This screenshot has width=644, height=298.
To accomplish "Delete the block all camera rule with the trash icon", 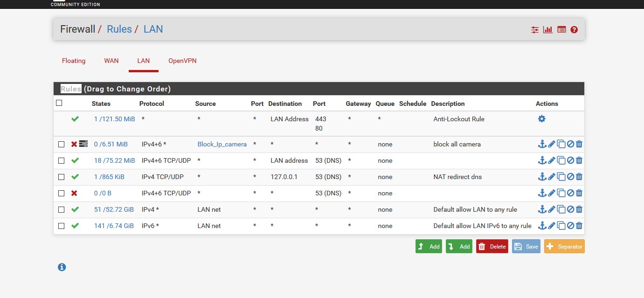I will point(579,144).
